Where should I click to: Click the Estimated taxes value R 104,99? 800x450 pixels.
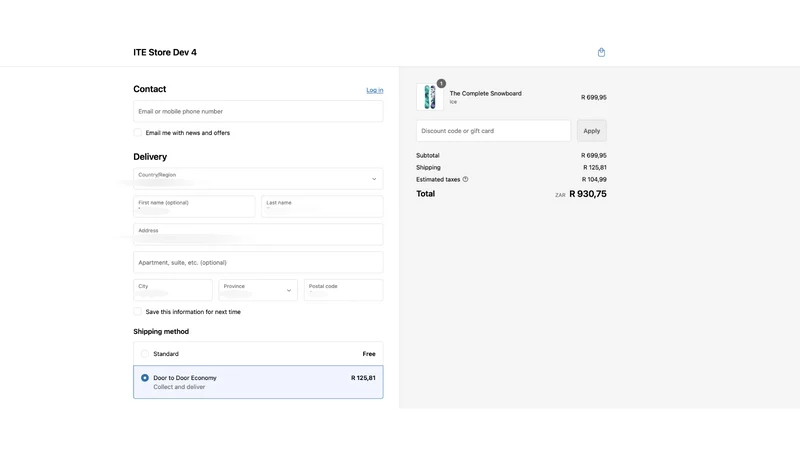[x=594, y=180]
